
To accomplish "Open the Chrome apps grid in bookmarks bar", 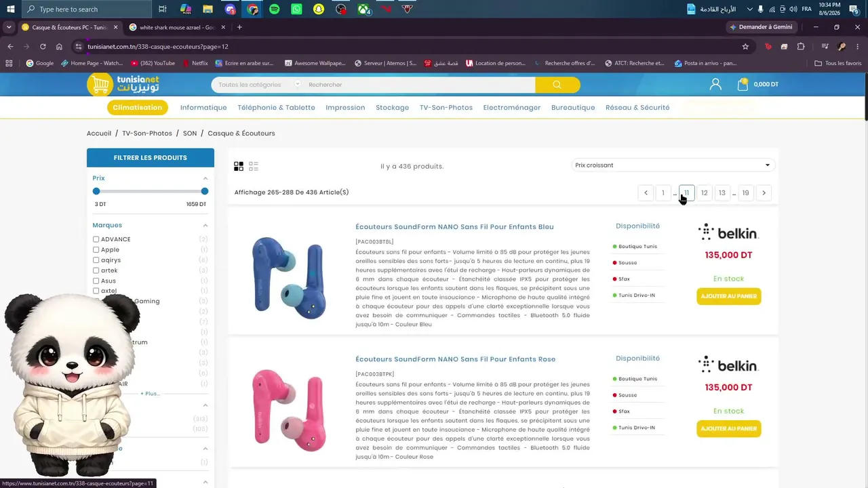I will pyautogui.click(x=9, y=63).
